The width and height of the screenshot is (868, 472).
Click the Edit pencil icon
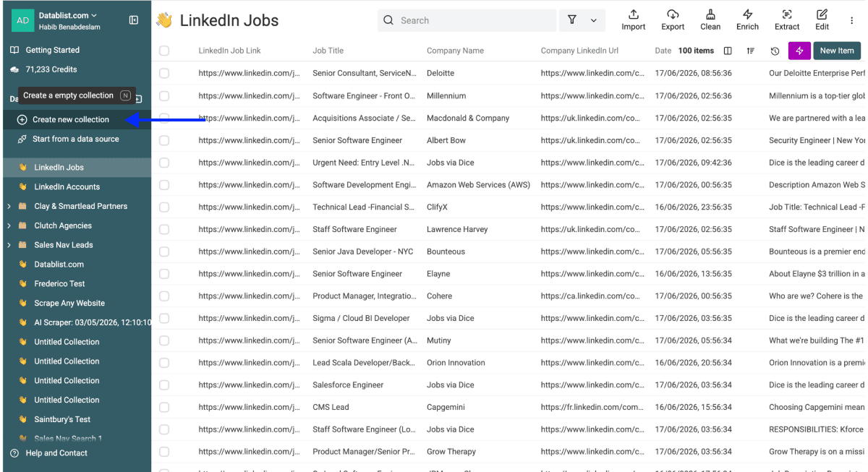[822, 14]
